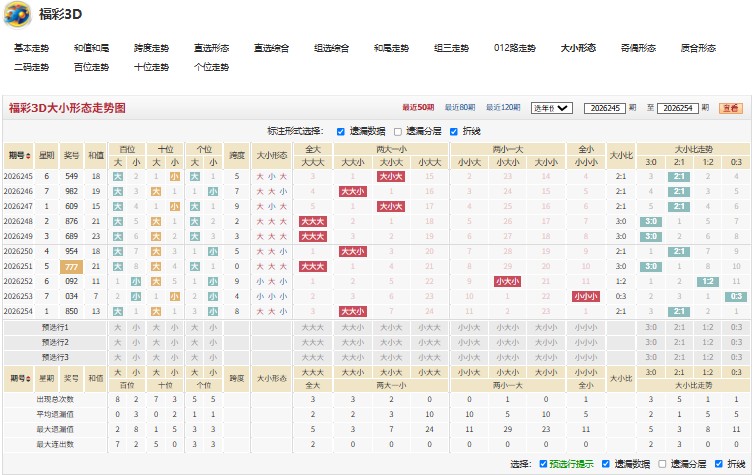The height and width of the screenshot is (475, 753).
Task: Click the 福彩3D logo icon
Action: 18,14
